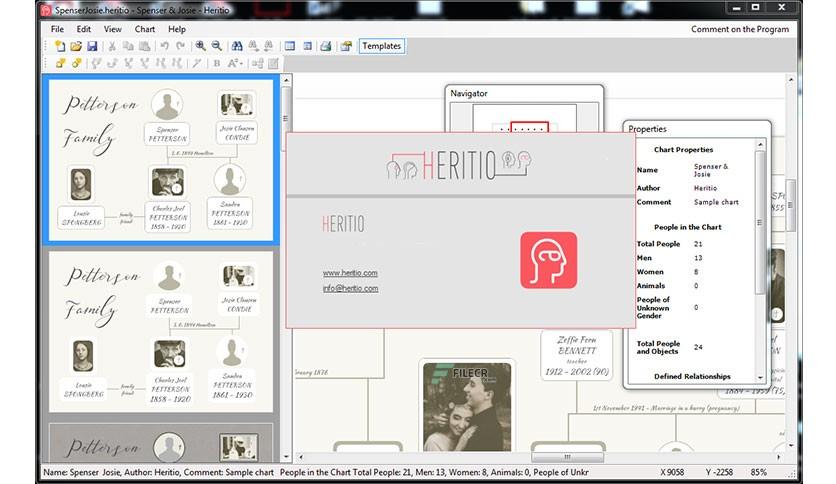
Task: Zoom out with the magnifier minus icon
Action: point(216,46)
